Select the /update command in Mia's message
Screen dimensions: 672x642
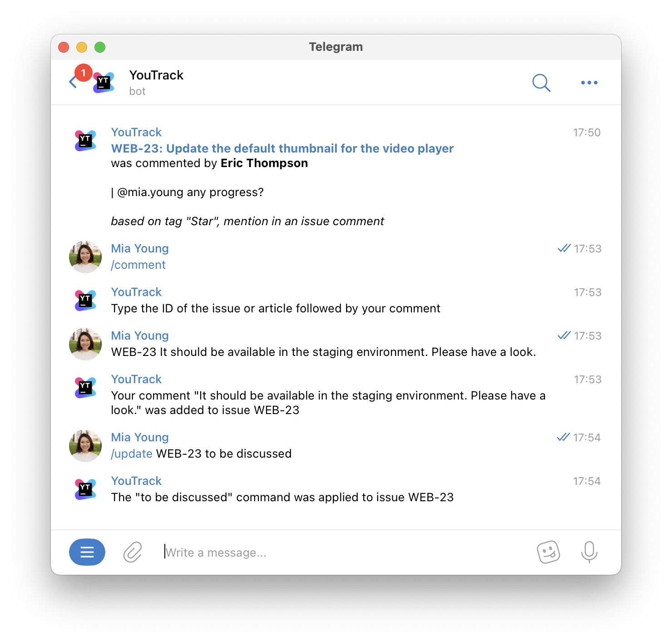tap(131, 454)
